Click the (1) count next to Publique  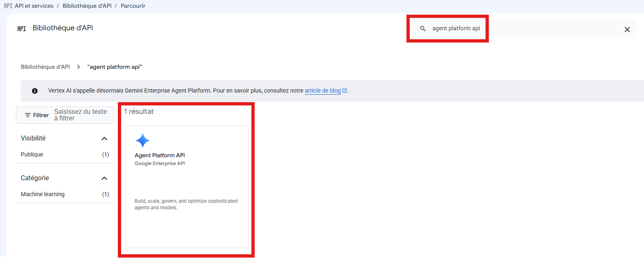coord(106,154)
